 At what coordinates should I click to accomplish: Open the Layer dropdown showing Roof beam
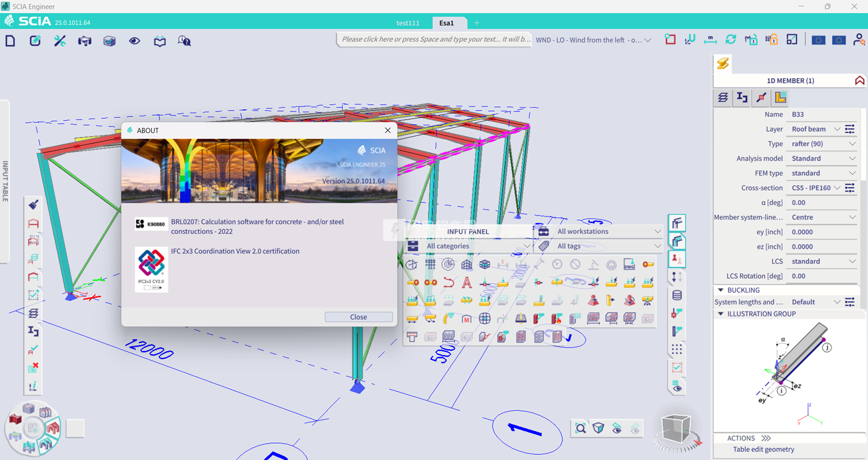tap(815, 129)
